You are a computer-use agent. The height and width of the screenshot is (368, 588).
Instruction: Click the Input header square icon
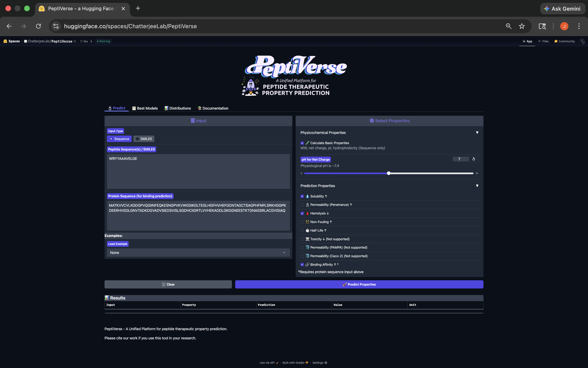193,121
